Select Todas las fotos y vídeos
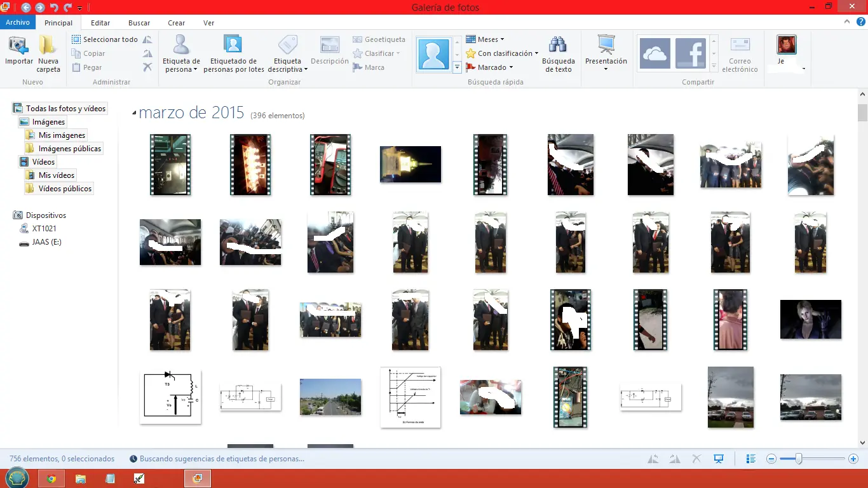868x488 pixels. point(59,109)
